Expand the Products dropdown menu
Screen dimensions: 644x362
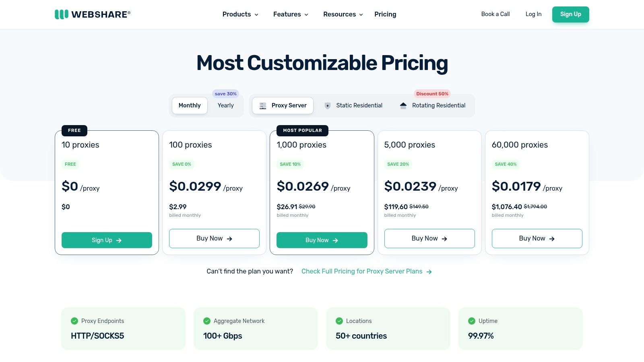(240, 14)
